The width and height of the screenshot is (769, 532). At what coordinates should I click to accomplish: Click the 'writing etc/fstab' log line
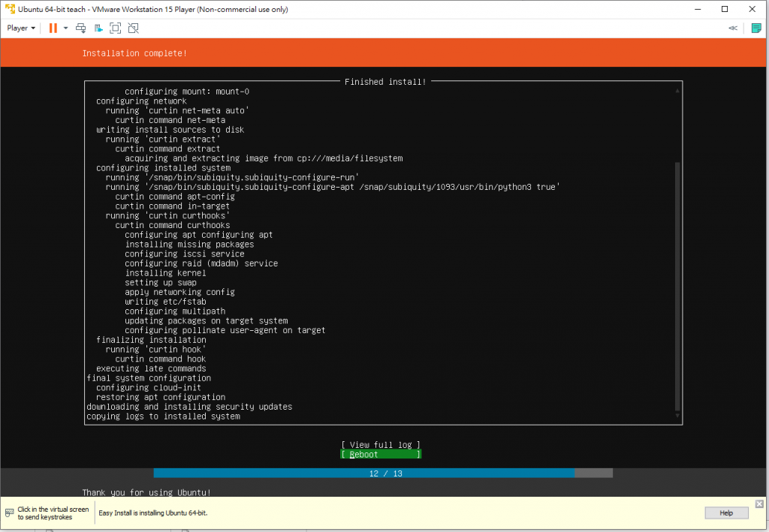165,302
